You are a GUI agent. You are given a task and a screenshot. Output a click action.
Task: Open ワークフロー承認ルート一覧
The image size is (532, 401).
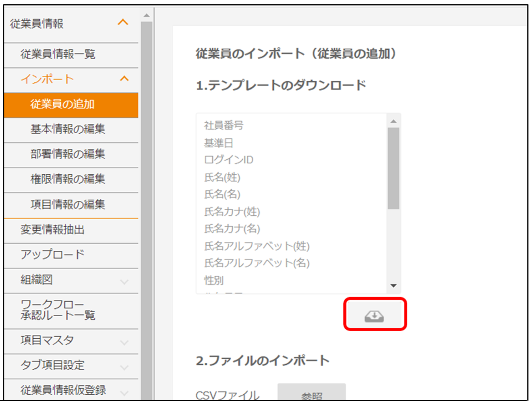point(58,310)
